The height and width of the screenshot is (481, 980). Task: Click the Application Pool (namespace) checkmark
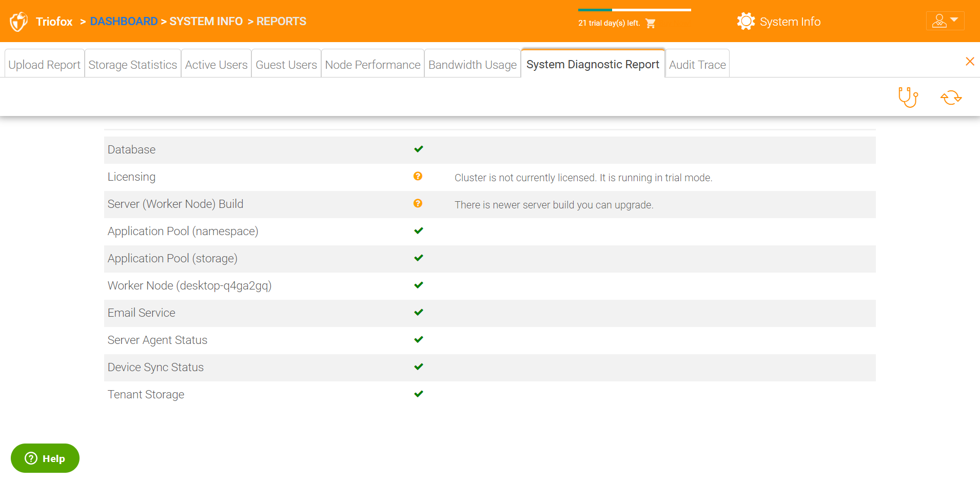[x=419, y=230]
